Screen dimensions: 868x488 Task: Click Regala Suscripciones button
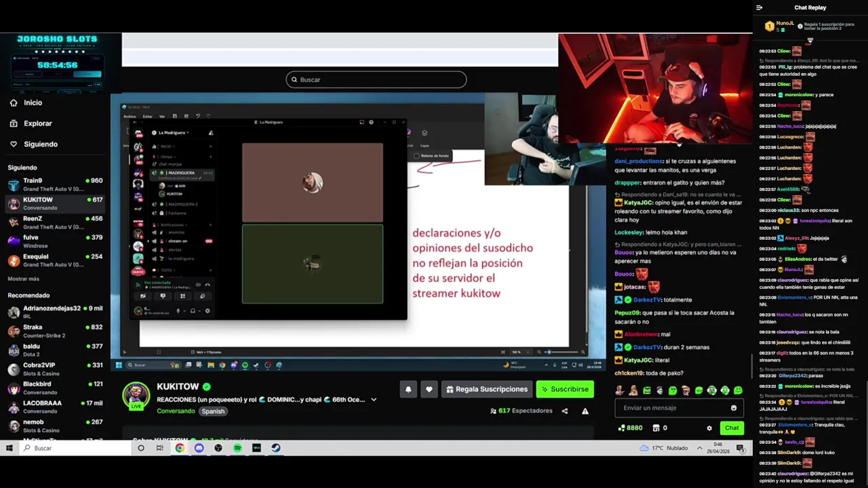(x=486, y=389)
